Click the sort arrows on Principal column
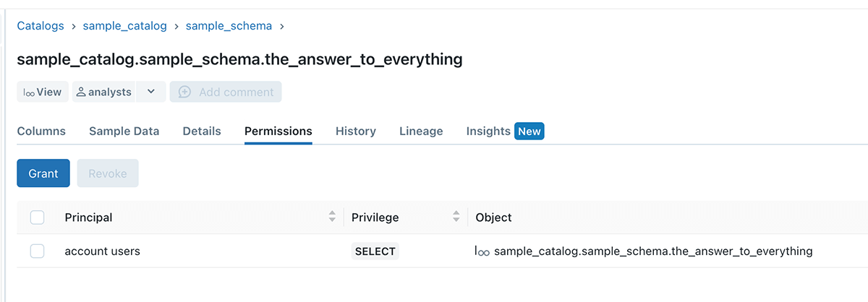Screen dimensions: 868x302 tap(332, 217)
